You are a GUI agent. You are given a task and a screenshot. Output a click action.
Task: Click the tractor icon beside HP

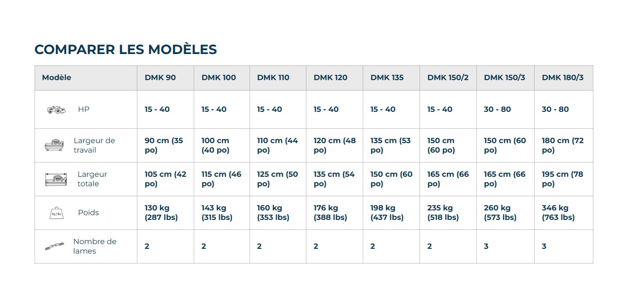pos(57,109)
